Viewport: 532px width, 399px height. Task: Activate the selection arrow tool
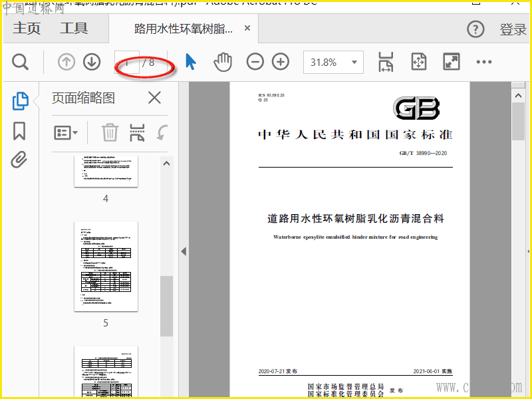(191, 62)
